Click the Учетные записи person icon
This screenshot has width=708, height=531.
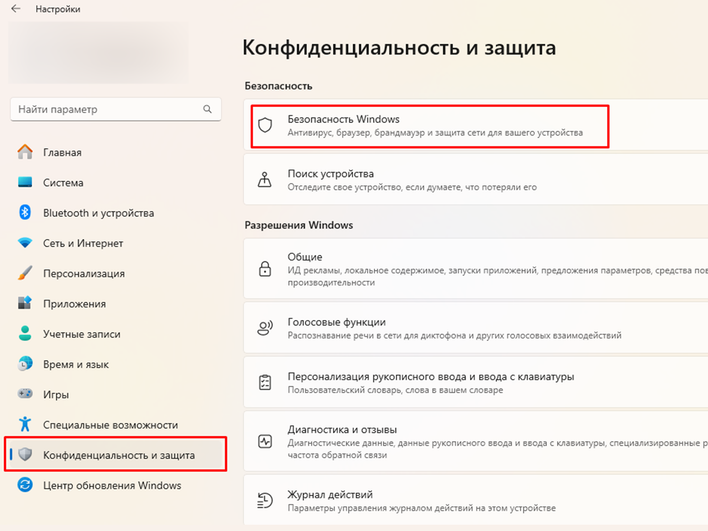click(x=25, y=333)
